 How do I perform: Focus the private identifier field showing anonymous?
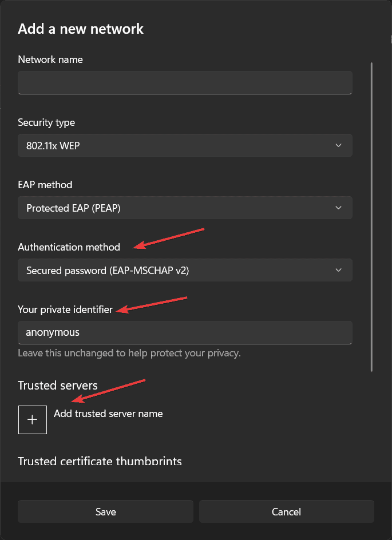click(x=185, y=332)
